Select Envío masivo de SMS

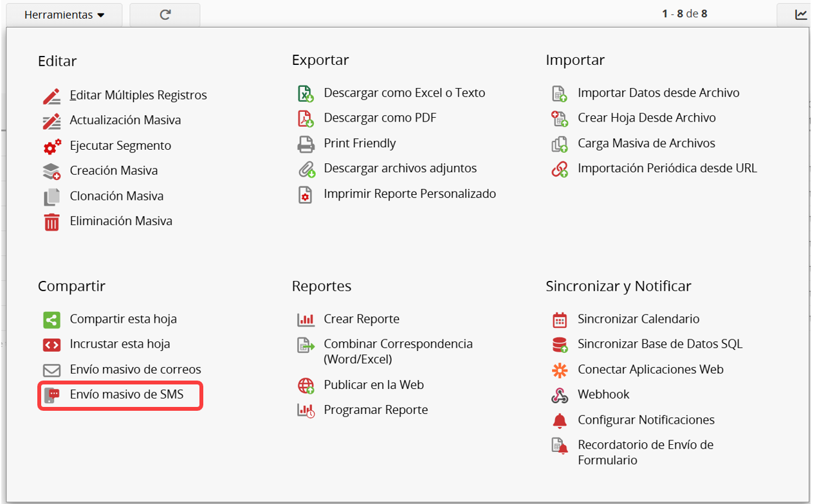tap(126, 395)
